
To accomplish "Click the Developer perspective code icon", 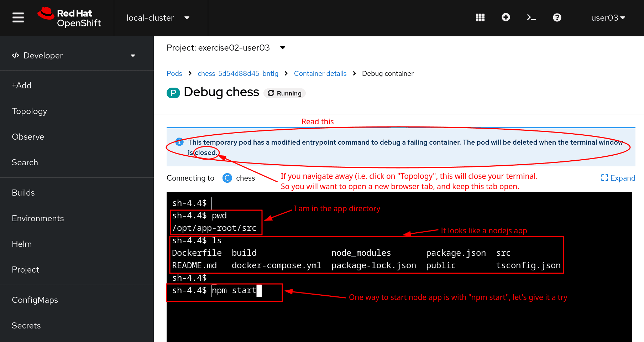I will 15,55.
